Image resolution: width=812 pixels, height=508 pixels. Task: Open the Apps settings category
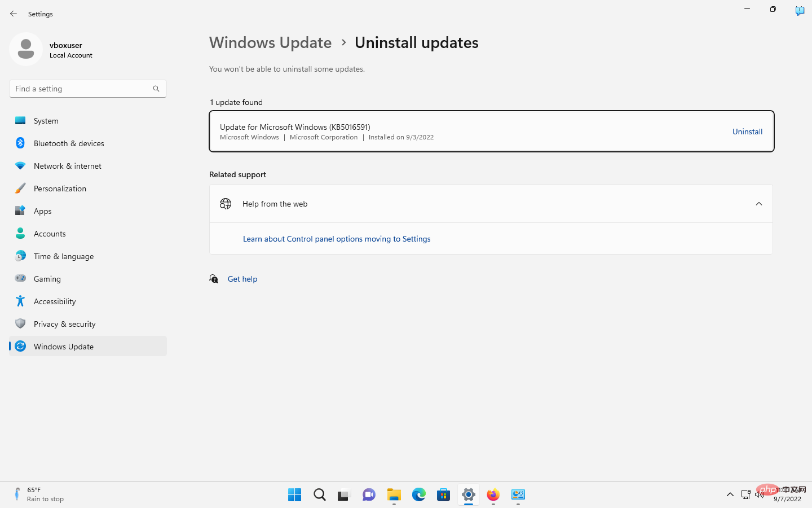click(88, 211)
